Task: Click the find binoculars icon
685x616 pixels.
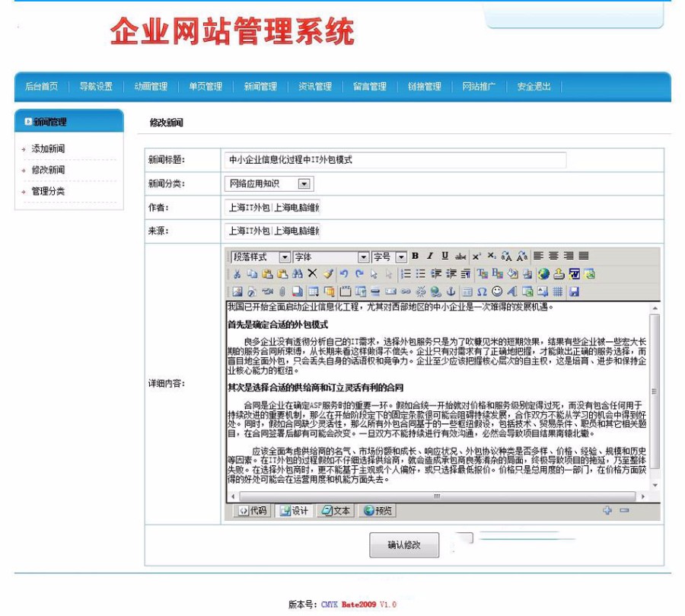Action: click(298, 274)
